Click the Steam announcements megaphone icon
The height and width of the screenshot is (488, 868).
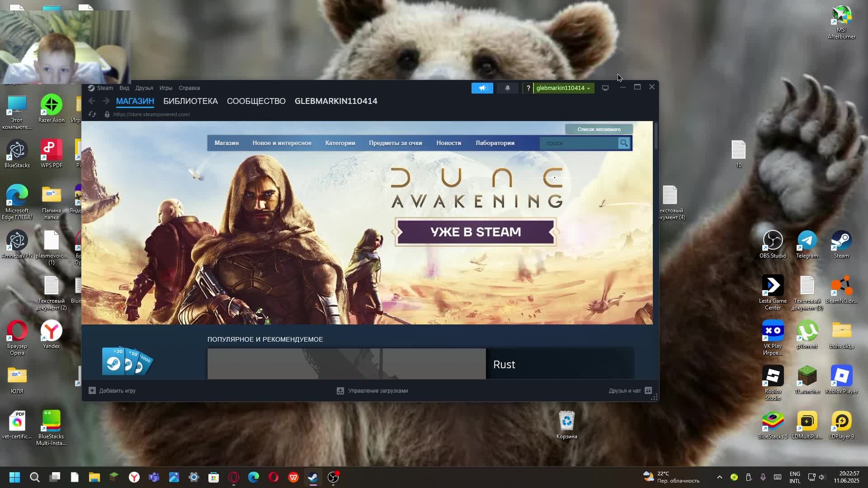point(482,88)
